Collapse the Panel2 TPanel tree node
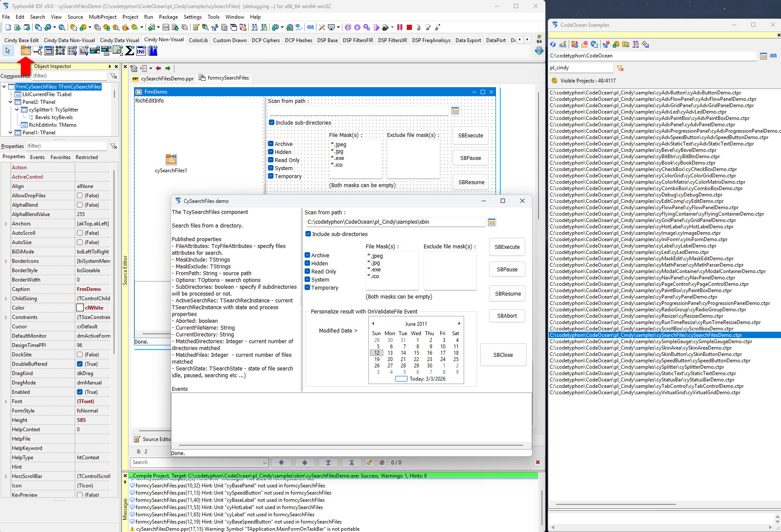This screenshot has width=781, height=532. pos(11,102)
